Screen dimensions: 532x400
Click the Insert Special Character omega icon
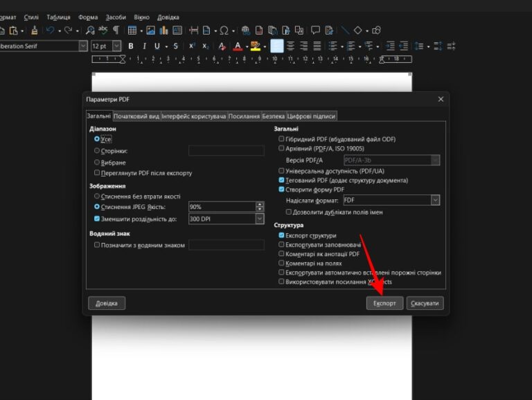224,30
